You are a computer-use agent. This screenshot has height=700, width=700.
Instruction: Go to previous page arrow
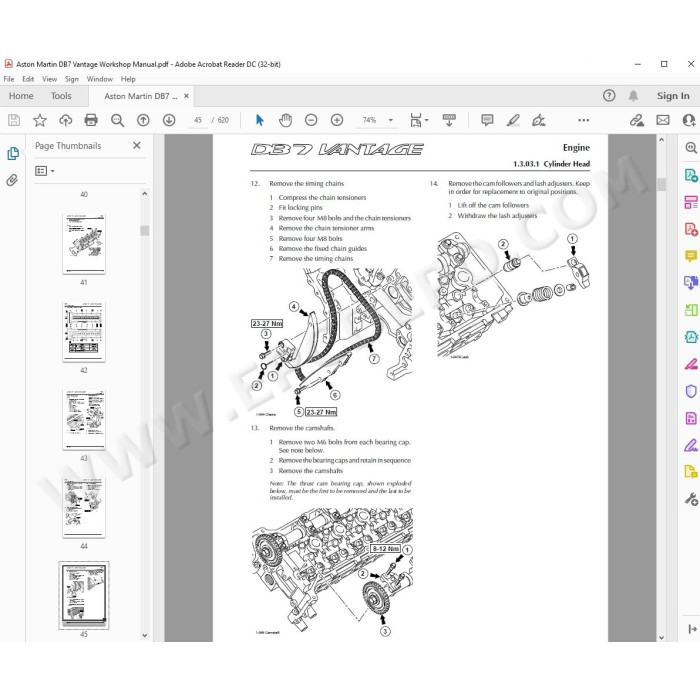click(x=143, y=120)
